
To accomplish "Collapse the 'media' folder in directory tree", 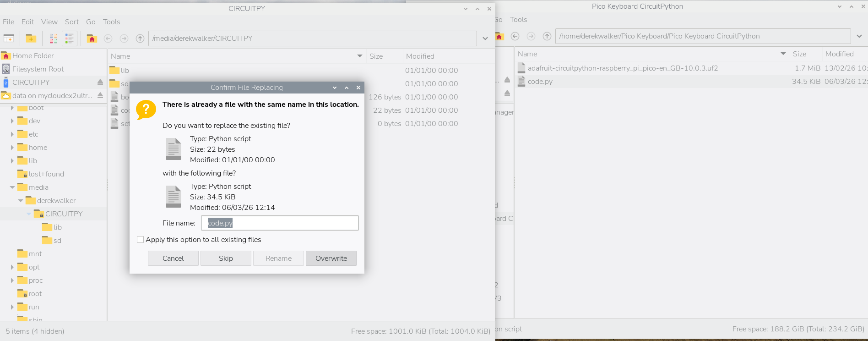I will (x=12, y=187).
